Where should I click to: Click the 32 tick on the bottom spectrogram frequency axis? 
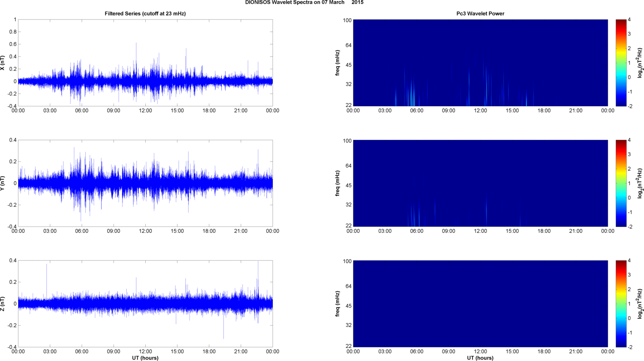click(x=348, y=325)
